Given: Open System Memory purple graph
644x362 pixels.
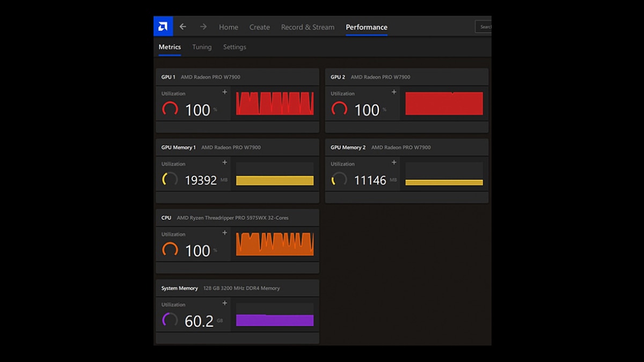Looking at the screenshot, I should tap(275, 314).
